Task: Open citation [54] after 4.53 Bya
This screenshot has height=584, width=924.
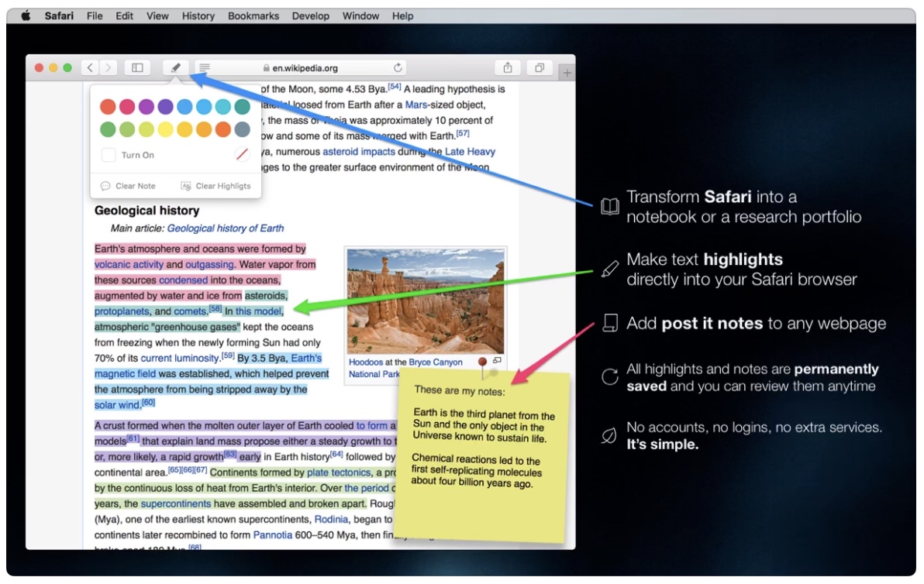Action: click(395, 87)
